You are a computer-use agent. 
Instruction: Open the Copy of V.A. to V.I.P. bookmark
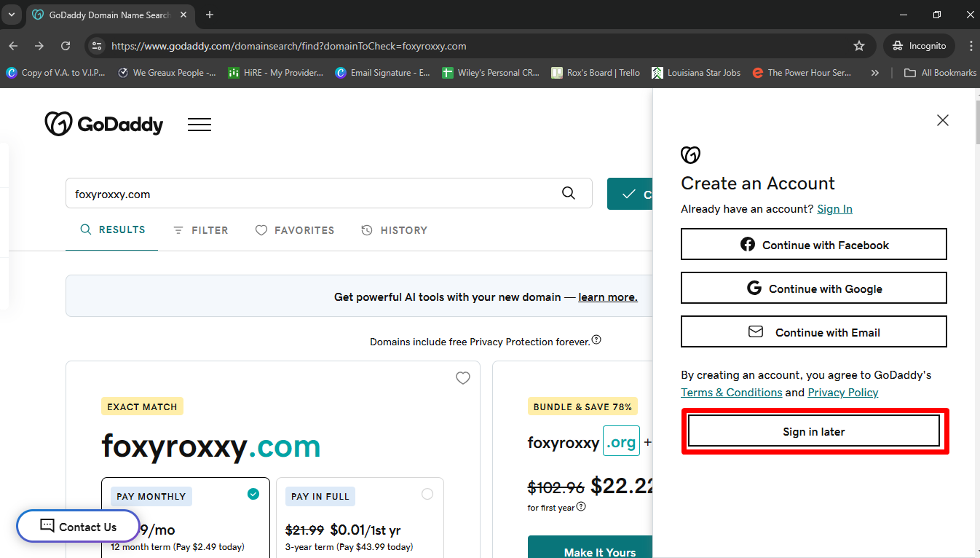tap(56, 73)
